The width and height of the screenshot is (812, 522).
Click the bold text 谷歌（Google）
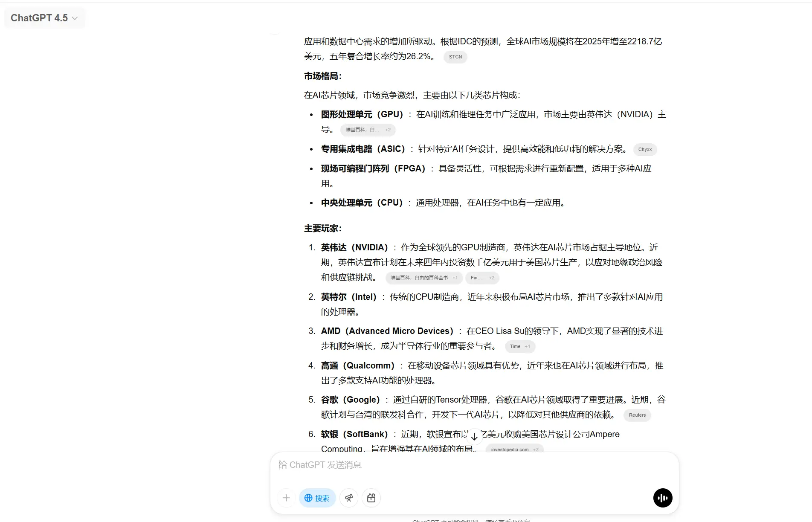point(351,400)
